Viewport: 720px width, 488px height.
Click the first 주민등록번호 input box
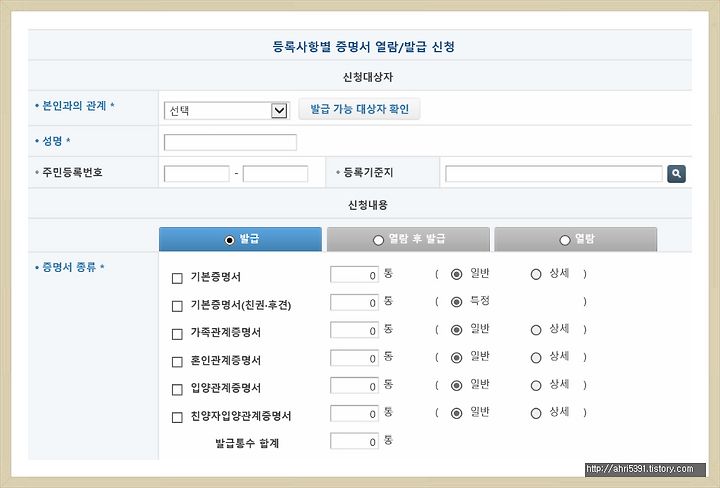[197, 174]
